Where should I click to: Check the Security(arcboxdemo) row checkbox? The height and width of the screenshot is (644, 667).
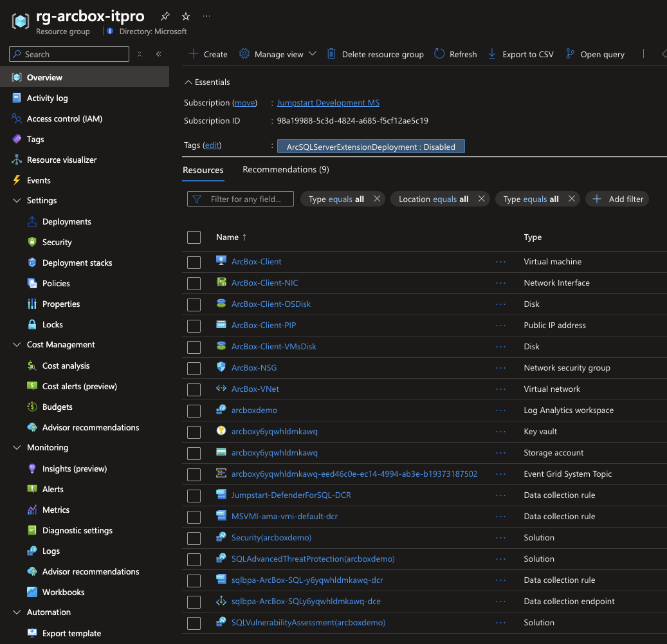coord(194,538)
